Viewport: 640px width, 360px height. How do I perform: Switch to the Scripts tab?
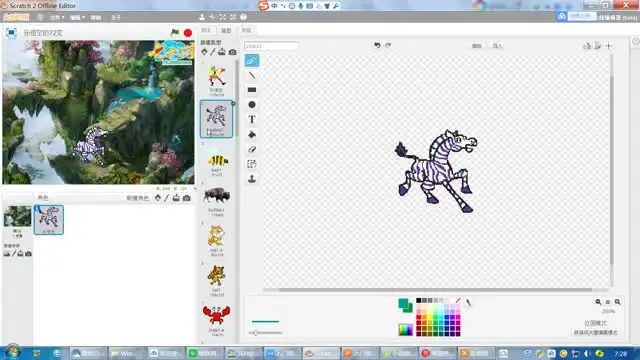coord(206,31)
